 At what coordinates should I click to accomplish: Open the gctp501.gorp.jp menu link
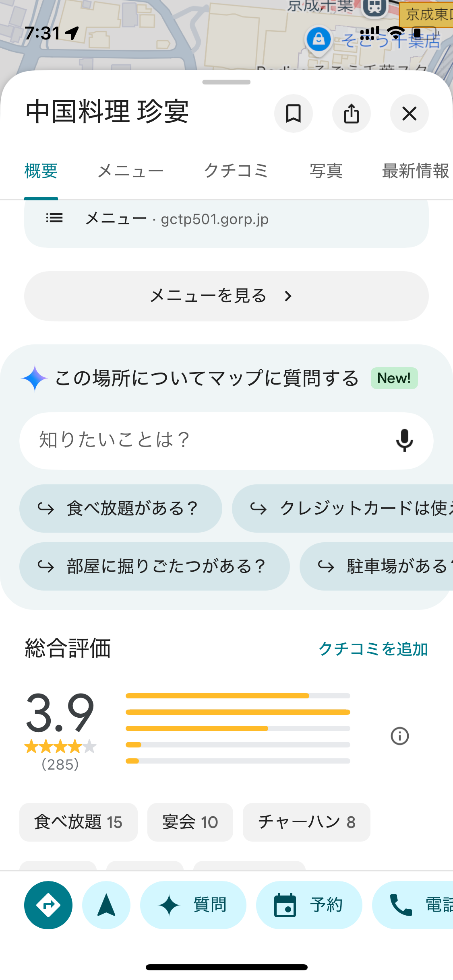click(214, 220)
